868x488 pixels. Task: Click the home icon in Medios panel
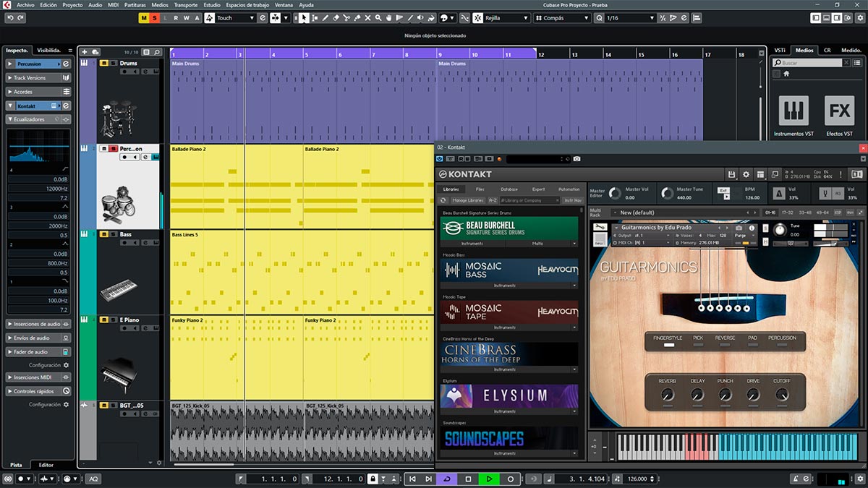[x=786, y=74]
